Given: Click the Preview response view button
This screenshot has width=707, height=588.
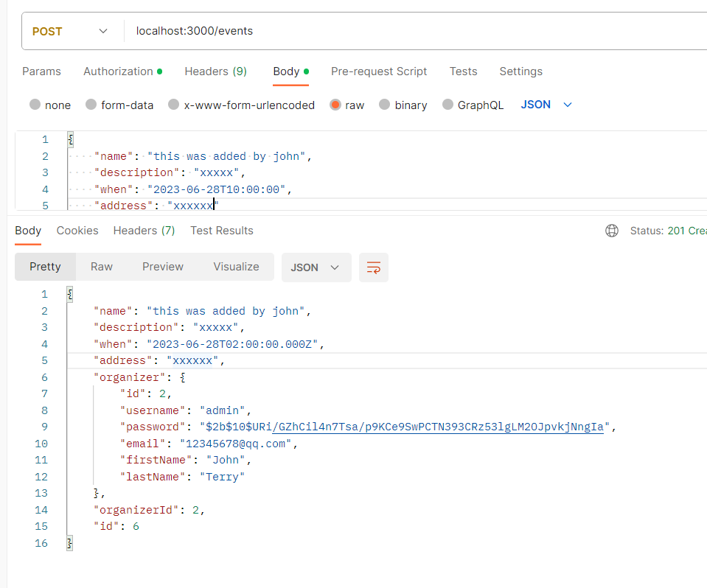Looking at the screenshot, I should [163, 267].
